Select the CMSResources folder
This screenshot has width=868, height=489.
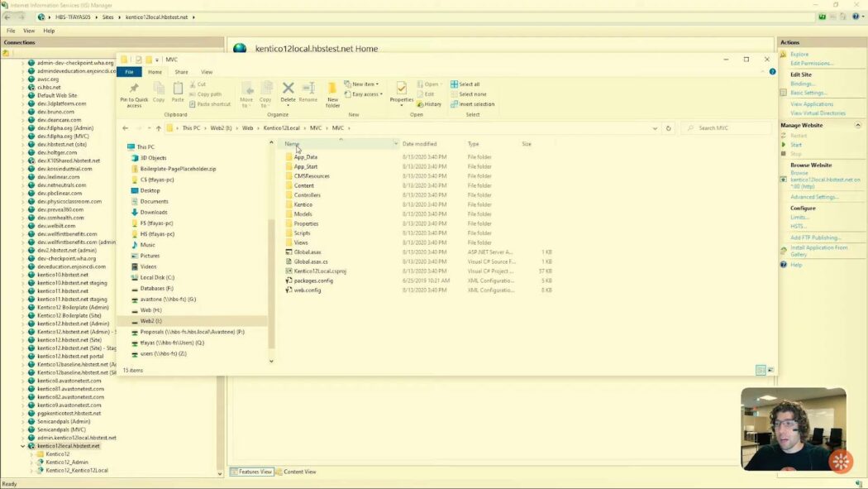(x=312, y=176)
